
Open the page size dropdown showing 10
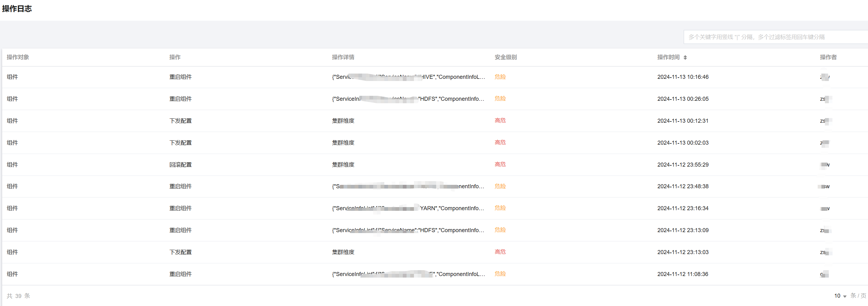pyautogui.click(x=840, y=296)
